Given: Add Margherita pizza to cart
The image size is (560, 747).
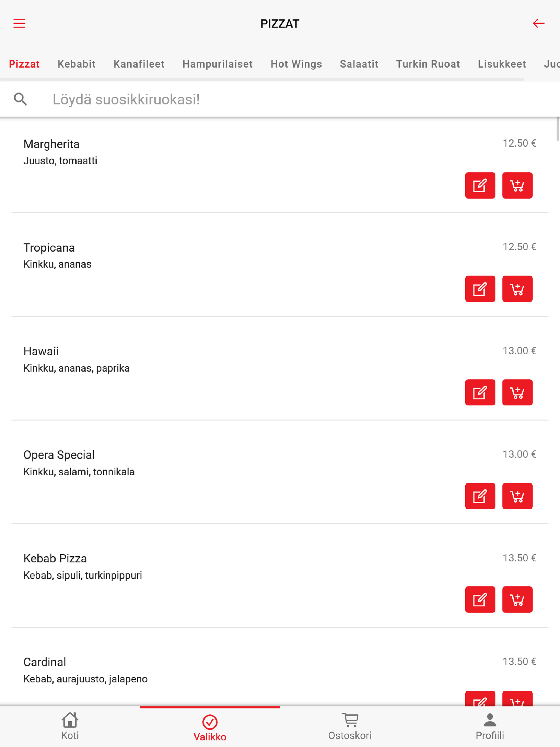Looking at the screenshot, I should click(517, 185).
